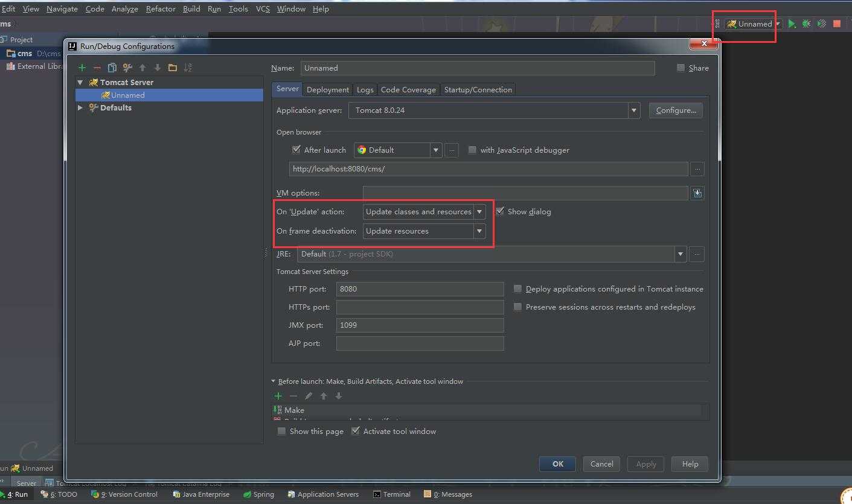Run with coverage icon in main toolbar
852x504 pixels.
[821, 24]
